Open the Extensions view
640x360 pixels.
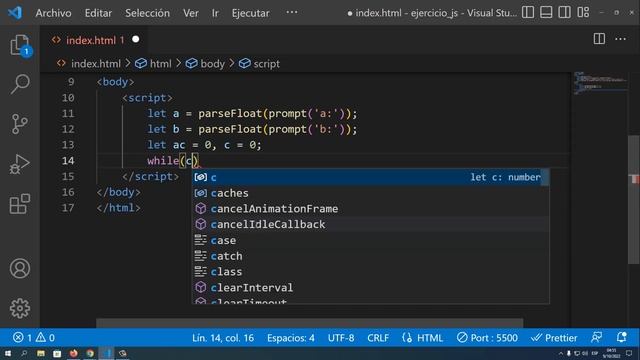(x=20, y=204)
